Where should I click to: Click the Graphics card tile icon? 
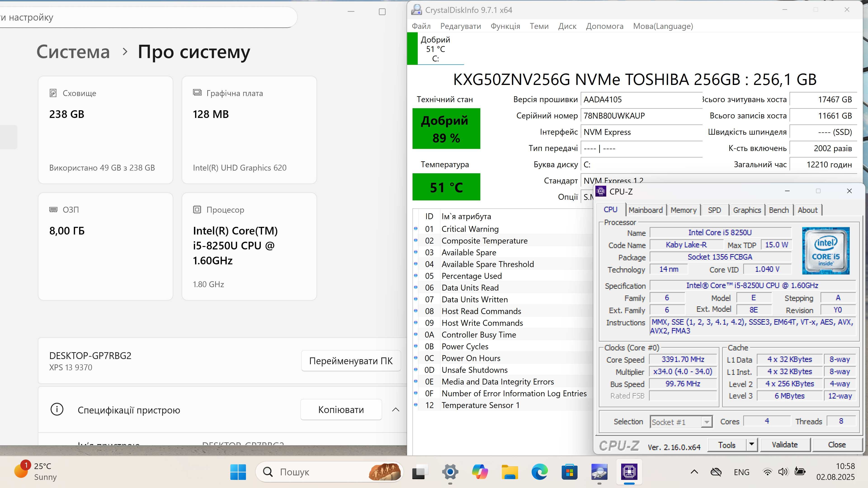point(197,93)
